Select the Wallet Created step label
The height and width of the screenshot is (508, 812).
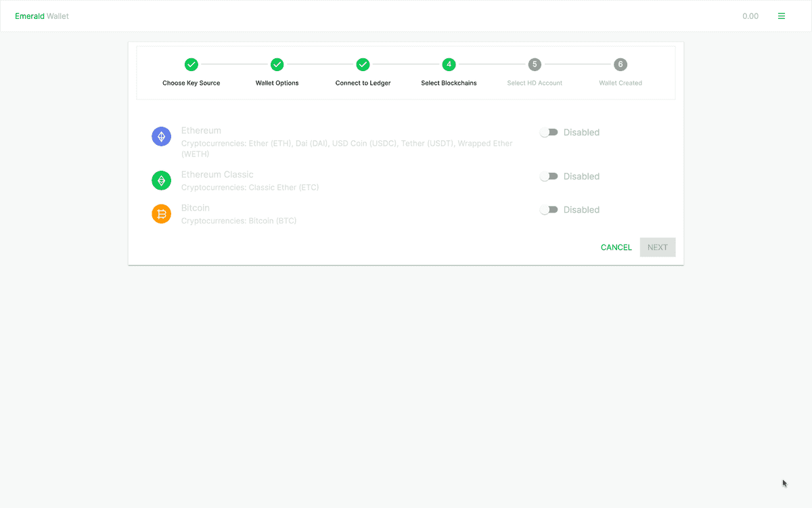(621, 83)
